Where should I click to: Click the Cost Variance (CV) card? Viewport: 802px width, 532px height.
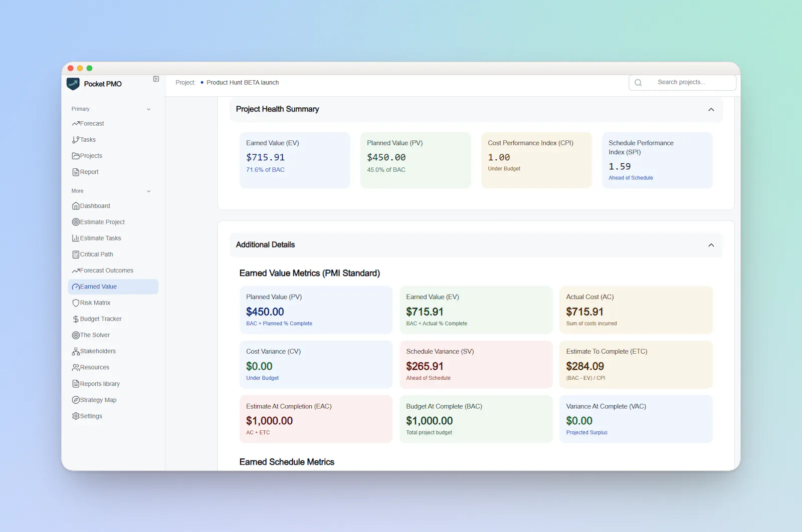coord(316,365)
